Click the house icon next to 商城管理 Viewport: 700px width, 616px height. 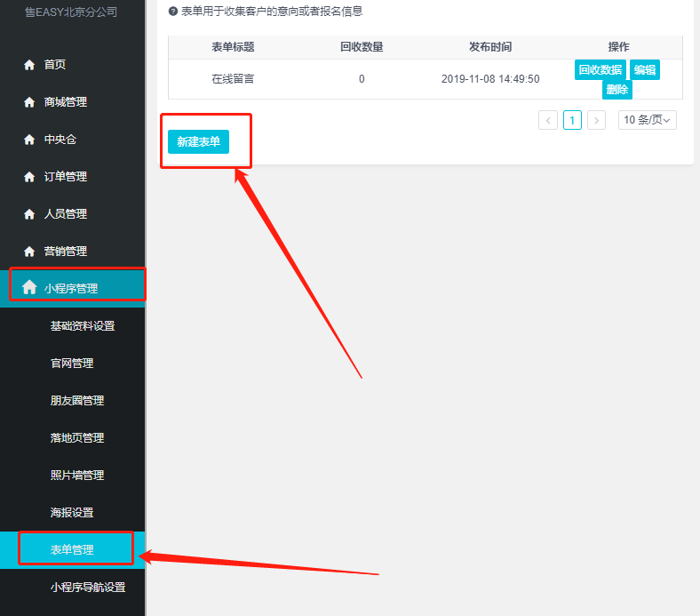coord(29,102)
